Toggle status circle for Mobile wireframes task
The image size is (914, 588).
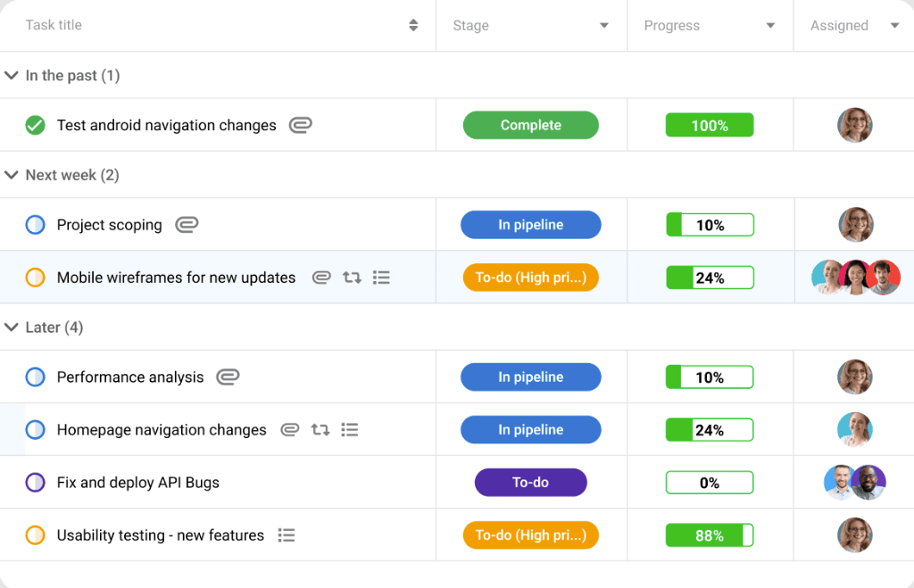pos(36,277)
